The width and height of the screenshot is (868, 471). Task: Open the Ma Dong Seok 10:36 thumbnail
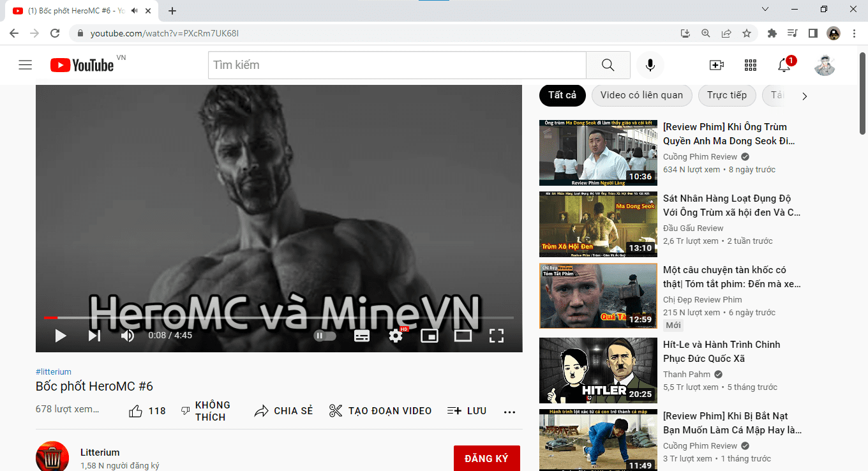[598, 153]
